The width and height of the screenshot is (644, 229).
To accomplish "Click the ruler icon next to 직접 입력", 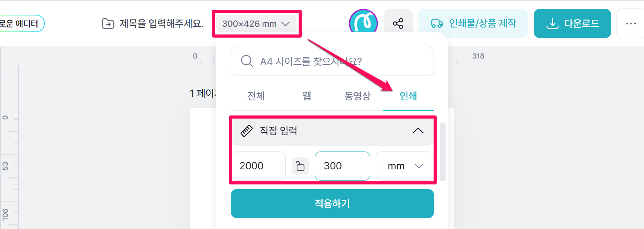I will [x=246, y=131].
